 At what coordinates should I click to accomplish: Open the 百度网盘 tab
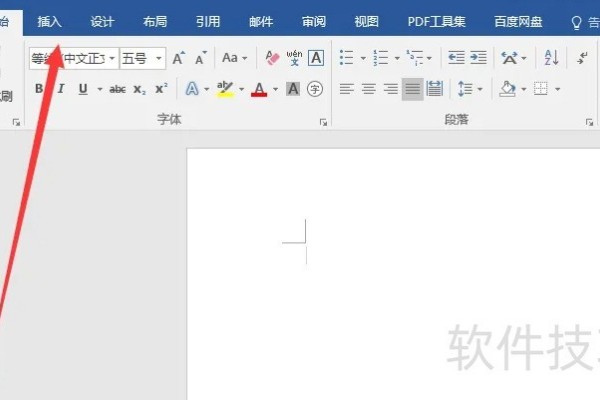point(518,21)
